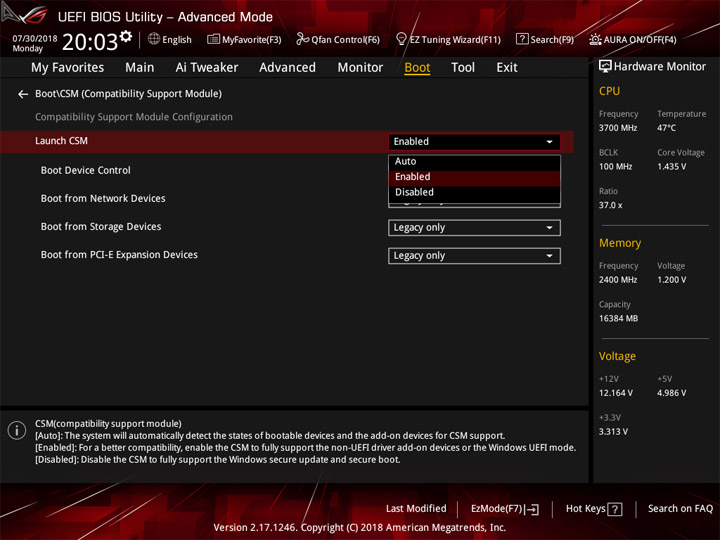
Task: Open Boot from PCI-E Expansion Devices dropdown
Action: click(x=474, y=256)
